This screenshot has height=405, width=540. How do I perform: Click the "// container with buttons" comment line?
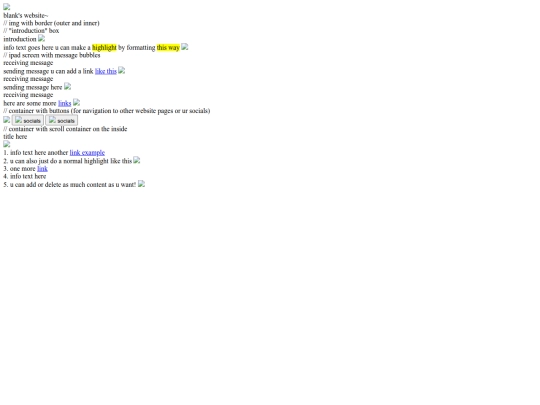(x=107, y=111)
